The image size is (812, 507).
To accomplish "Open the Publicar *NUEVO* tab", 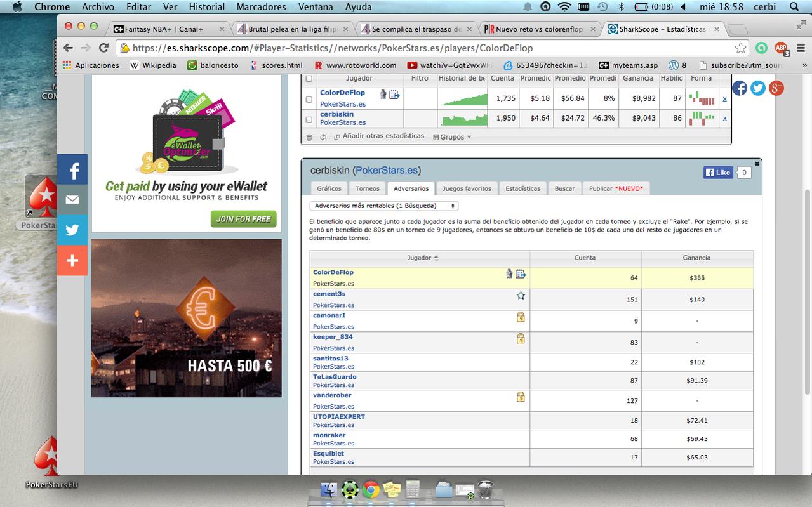I will coord(616,188).
